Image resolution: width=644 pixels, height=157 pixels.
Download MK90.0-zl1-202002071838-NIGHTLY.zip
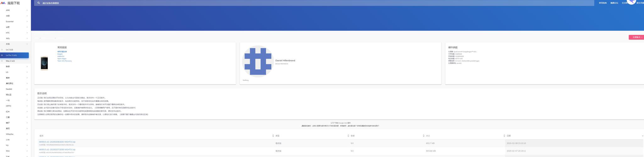click(x=57, y=150)
